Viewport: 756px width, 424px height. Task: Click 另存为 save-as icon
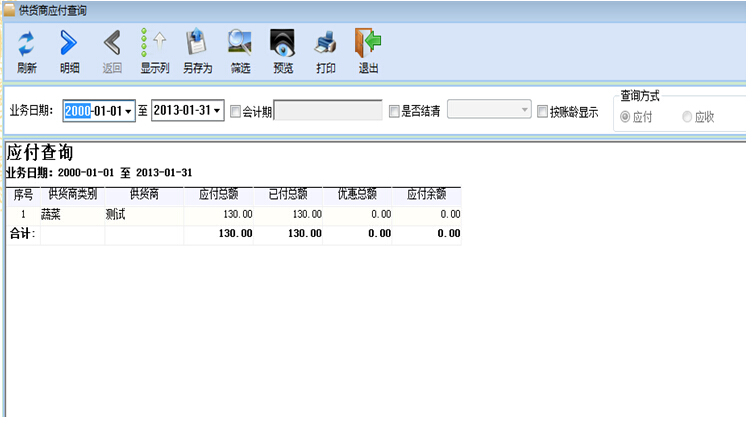point(197,44)
